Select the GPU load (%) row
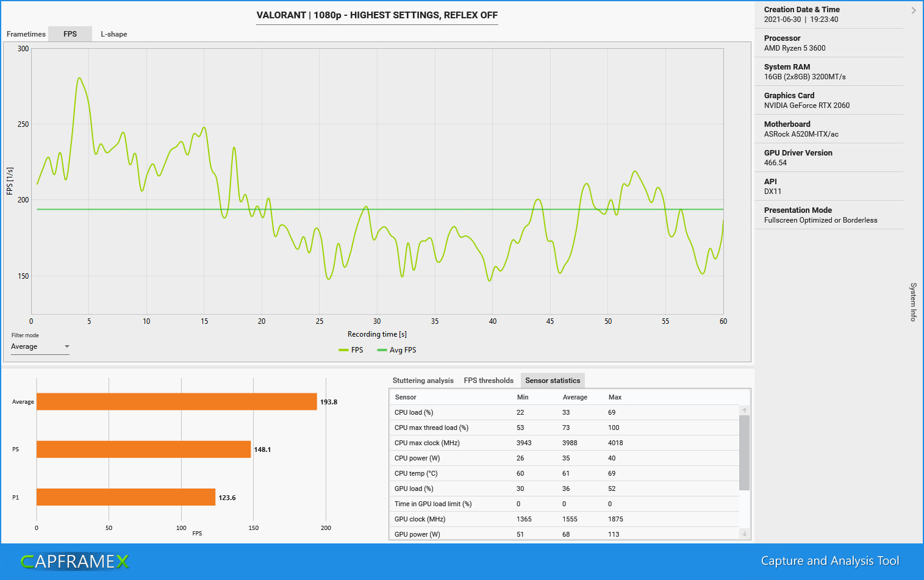 (564, 489)
